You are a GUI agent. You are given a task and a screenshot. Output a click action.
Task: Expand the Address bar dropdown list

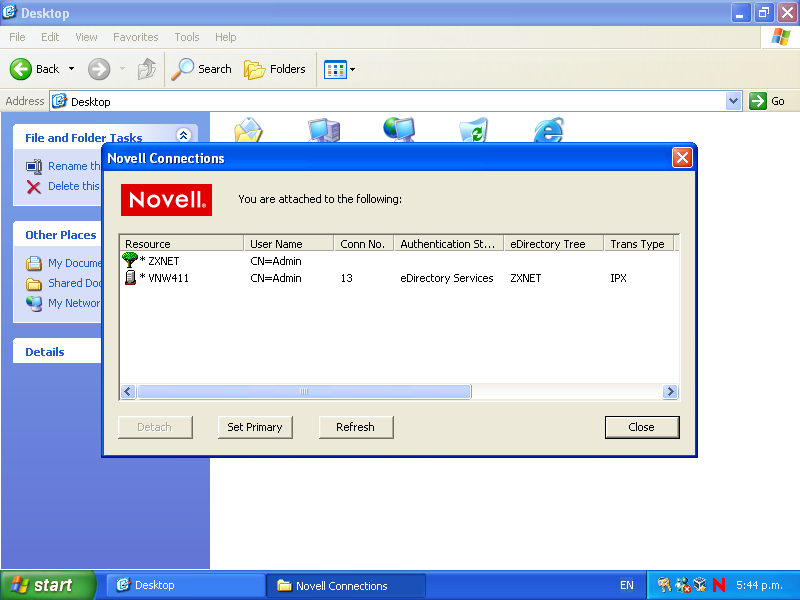733,101
